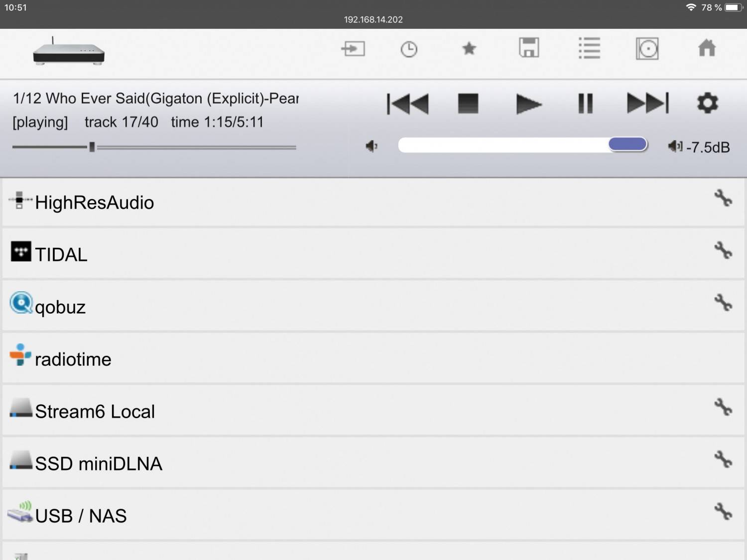Click the volume up speaker icon
This screenshot has height=560, width=747.
(675, 146)
